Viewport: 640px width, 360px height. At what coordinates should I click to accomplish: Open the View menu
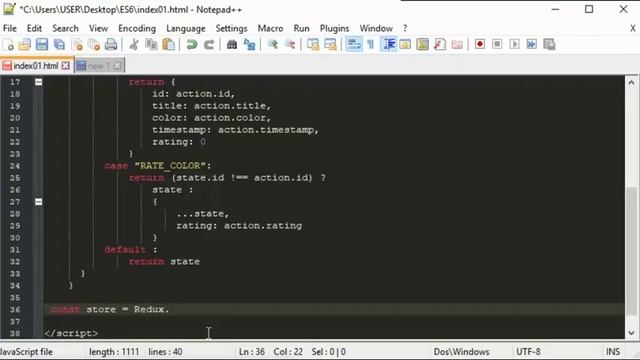click(x=98, y=28)
